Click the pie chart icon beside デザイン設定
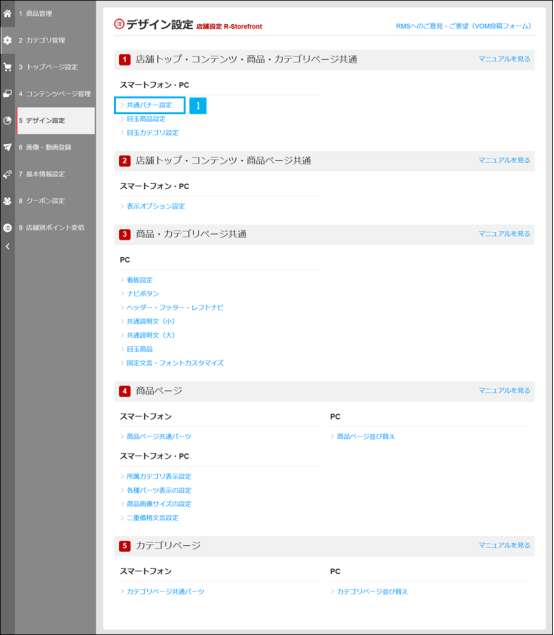 [7, 120]
